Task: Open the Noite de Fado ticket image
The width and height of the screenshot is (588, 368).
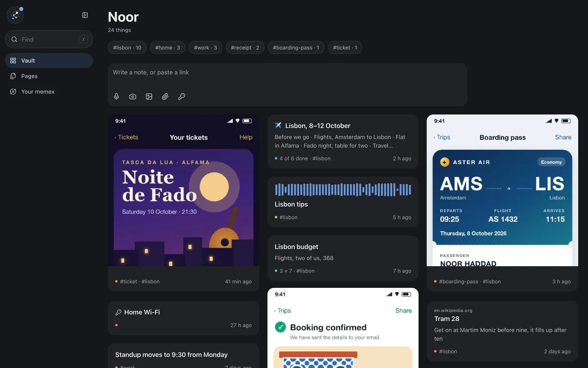Action: [x=183, y=191]
